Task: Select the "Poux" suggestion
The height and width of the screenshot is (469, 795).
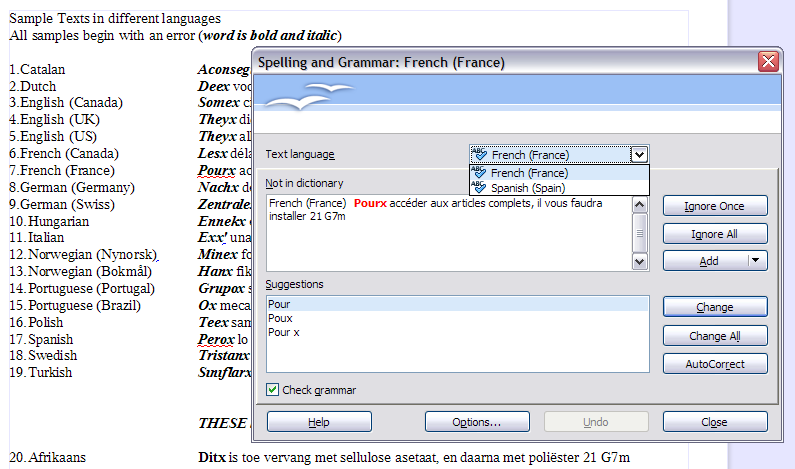Action: click(280, 318)
